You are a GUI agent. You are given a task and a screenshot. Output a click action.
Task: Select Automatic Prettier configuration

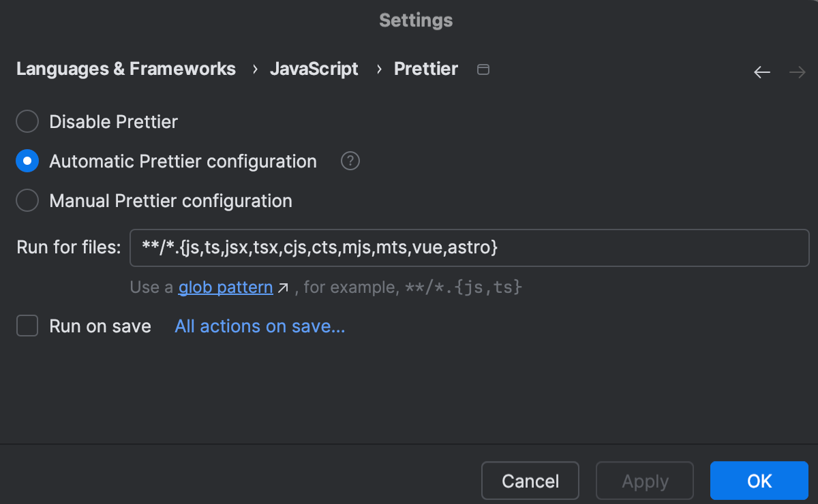pyautogui.click(x=27, y=161)
